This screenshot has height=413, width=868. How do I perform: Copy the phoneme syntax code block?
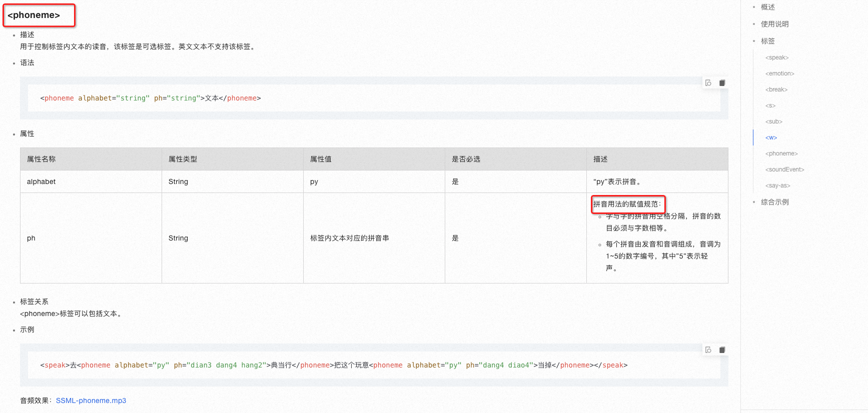[x=722, y=83]
